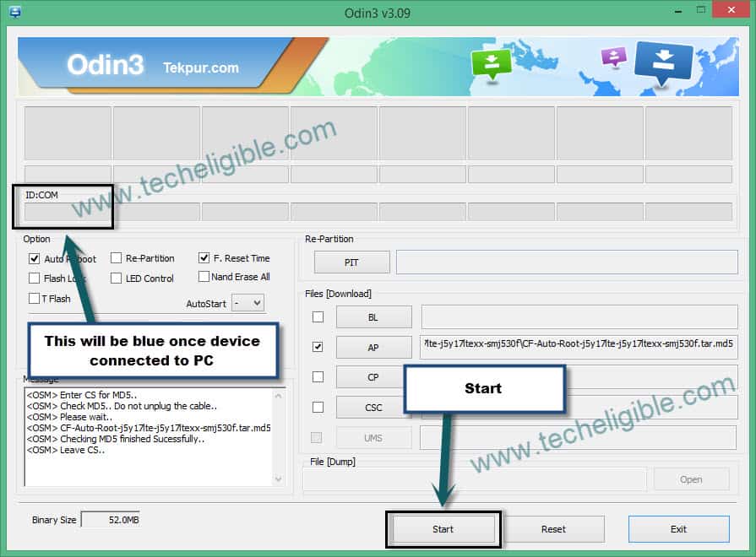Image resolution: width=756 pixels, height=557 pixels.
Task: Click the 'Enter CS for MD5..' log line
Action: click(82, 395)
